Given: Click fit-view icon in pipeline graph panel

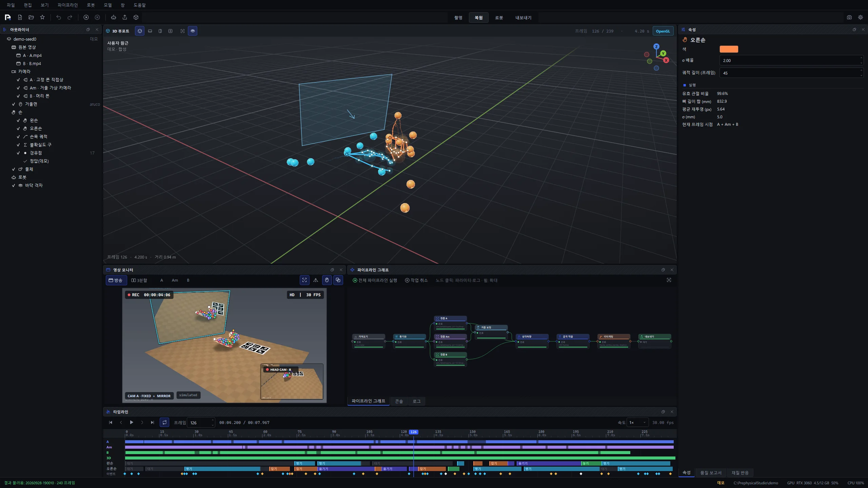Looking at the screenshot, I should [x=669, y=280].
